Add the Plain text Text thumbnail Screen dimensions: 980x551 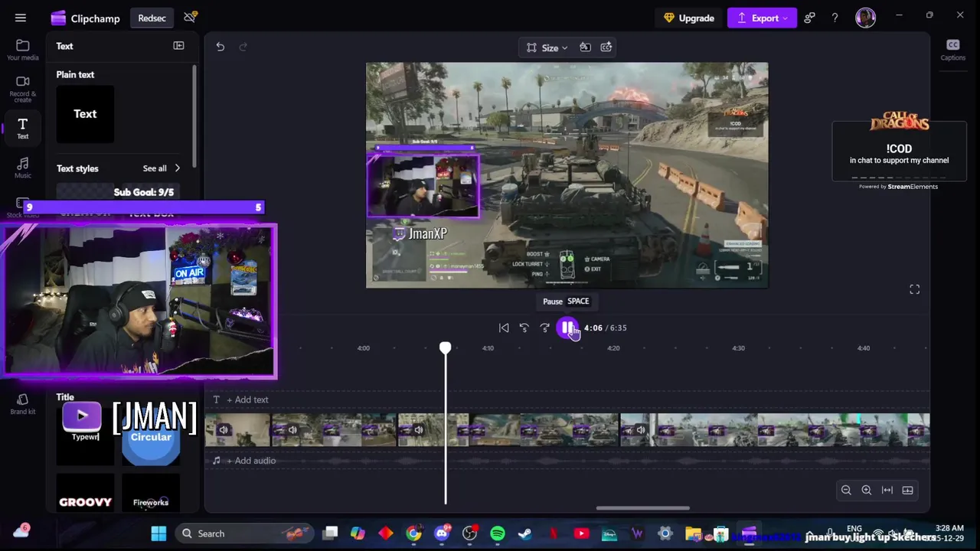[x=85, y=114]
